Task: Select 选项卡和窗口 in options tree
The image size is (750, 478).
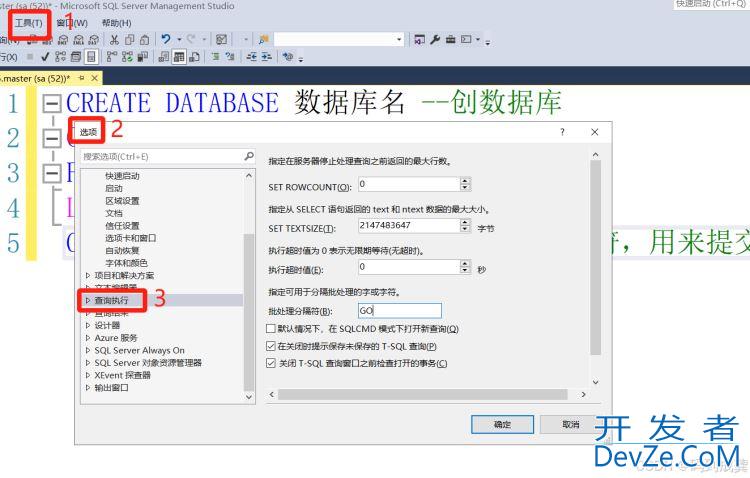Action: tap(131, 238)
